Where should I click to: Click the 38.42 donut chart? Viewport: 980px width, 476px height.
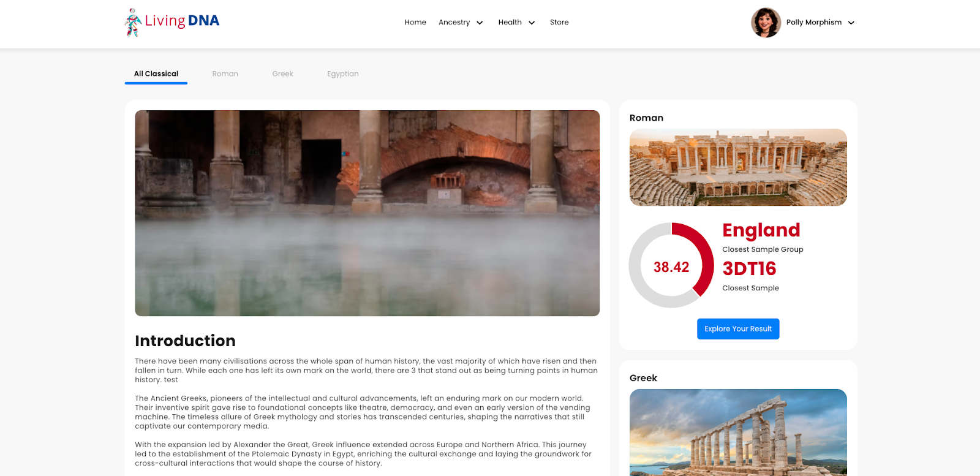pyautogui.click(x=671, y=265)
